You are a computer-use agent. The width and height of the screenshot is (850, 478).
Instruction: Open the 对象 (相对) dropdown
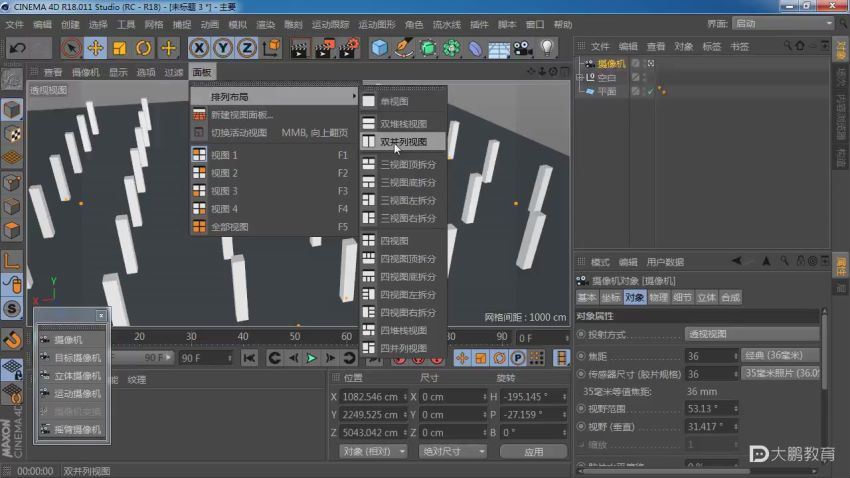pyautogui.click(x=374, y=451)
